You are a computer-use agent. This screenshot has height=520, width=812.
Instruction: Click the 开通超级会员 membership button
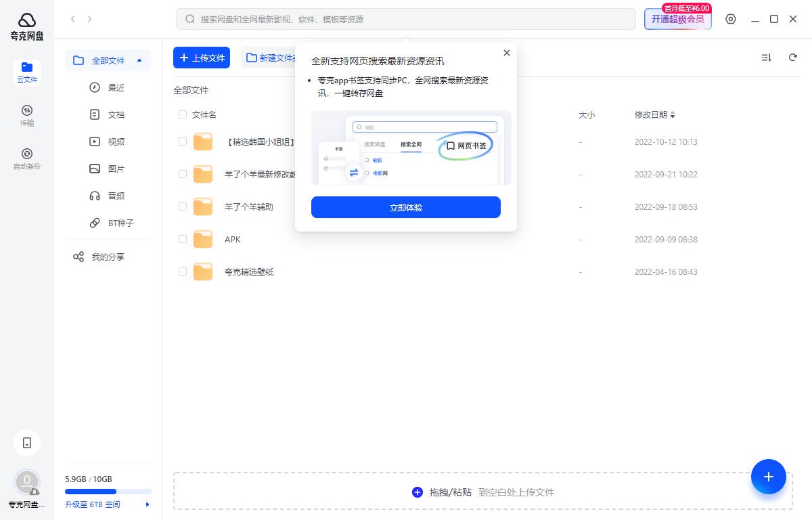pyautogui.click(x=678, y=19)
